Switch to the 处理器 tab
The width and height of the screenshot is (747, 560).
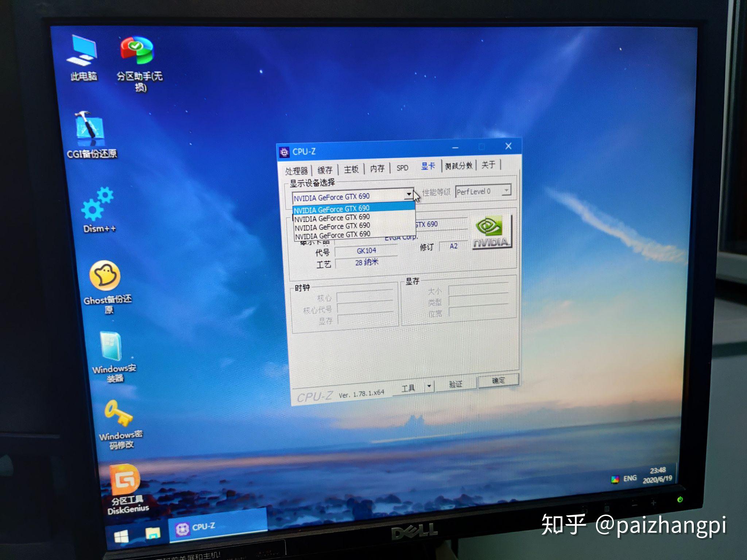tap(296, 171)
